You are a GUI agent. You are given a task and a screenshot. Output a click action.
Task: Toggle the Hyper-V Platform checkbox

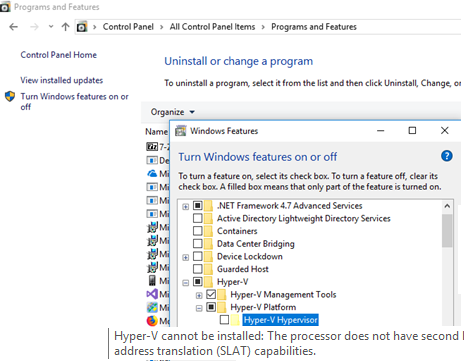click(211, 307)
